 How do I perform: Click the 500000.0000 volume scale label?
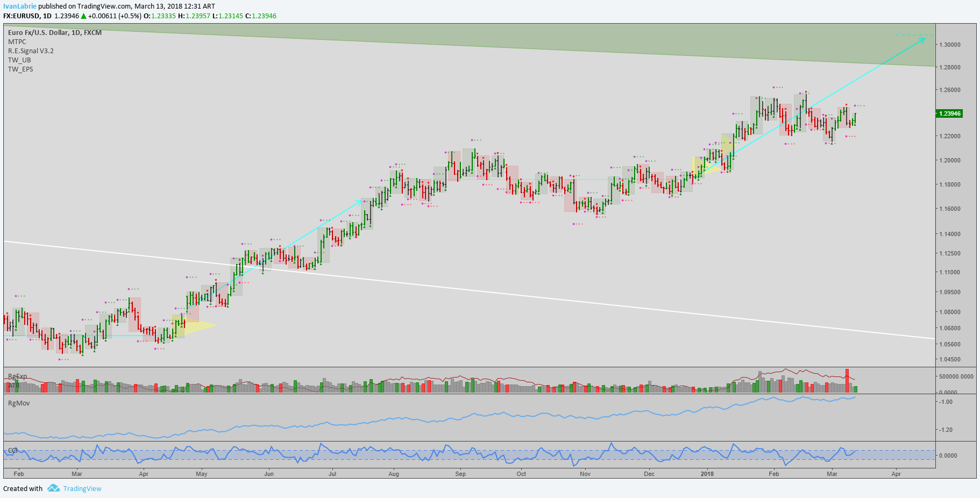coord(956,376)
